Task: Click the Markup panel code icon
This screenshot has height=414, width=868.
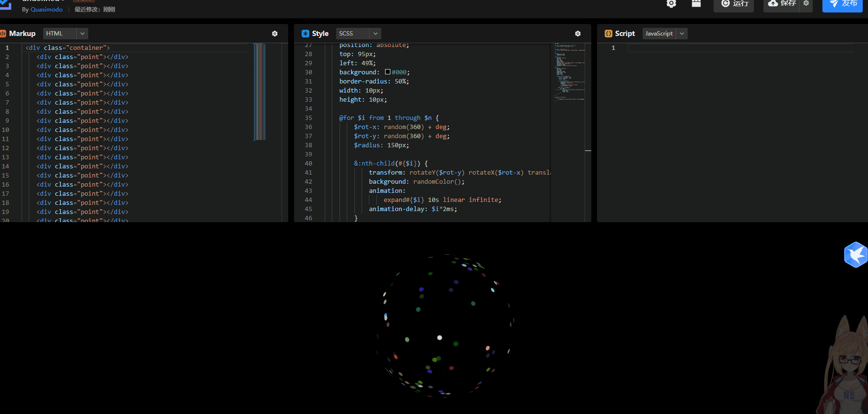Action: point(3,34)
